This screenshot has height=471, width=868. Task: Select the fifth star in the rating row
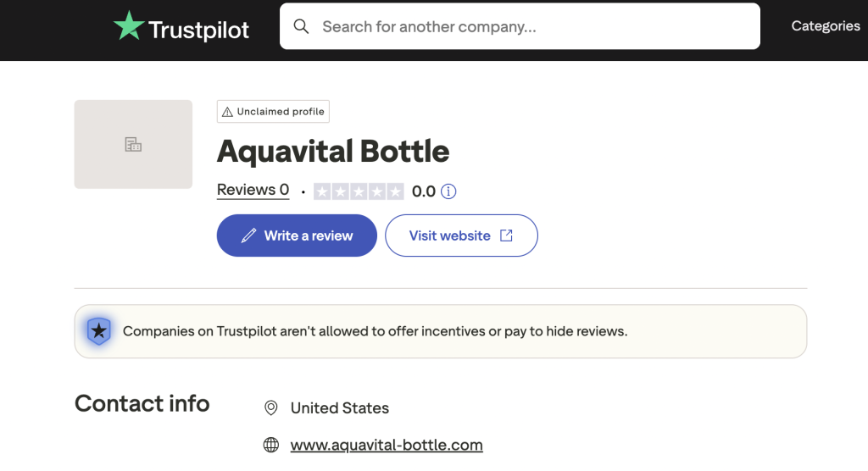point(395,191)
